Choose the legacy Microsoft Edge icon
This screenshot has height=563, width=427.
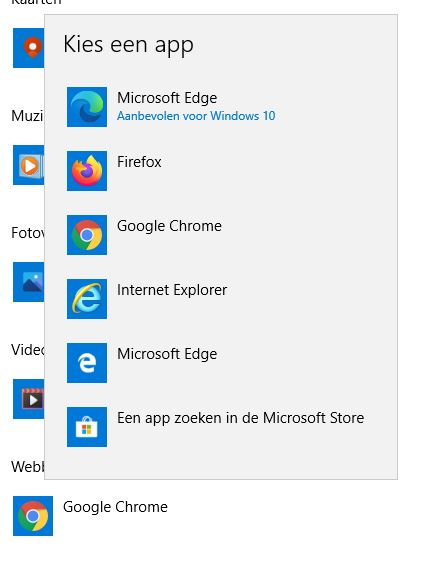point(87,363)
